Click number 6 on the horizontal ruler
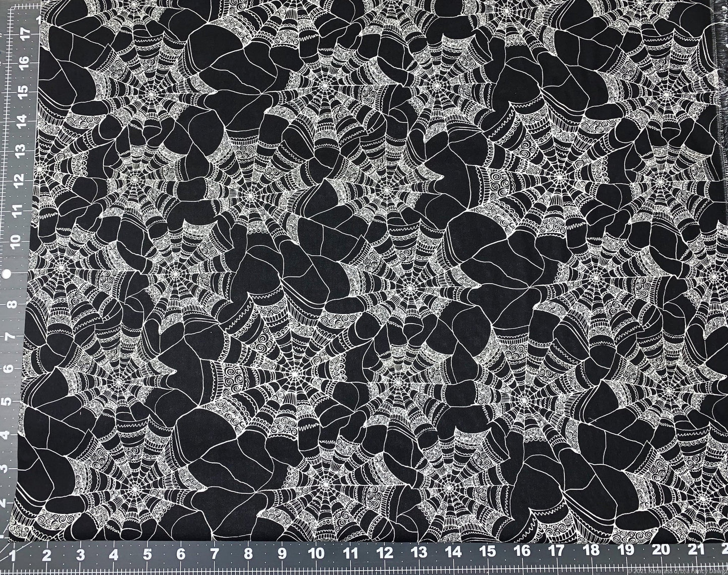 [x=181, y=555]
